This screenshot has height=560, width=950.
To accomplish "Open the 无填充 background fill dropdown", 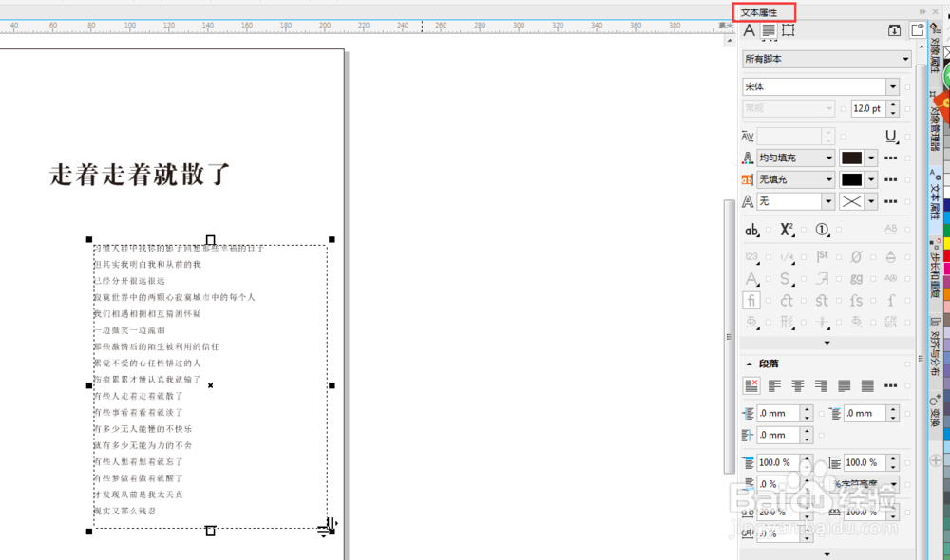I will (795, 179).
